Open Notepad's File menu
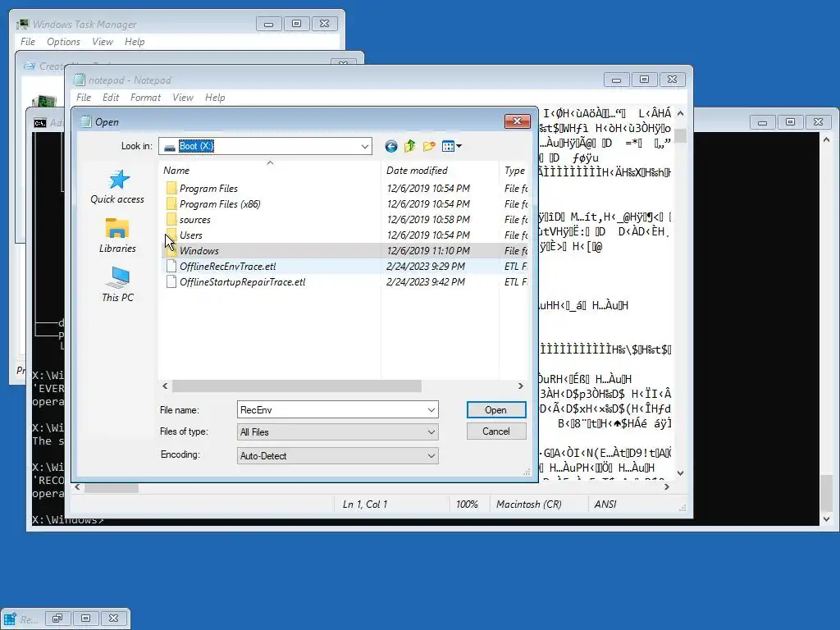The image size is (840, 630). coord(84,98)
